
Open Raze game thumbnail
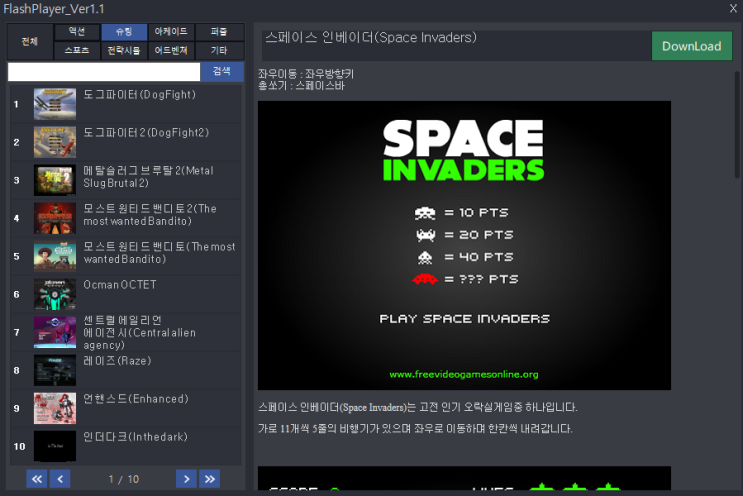55,370
